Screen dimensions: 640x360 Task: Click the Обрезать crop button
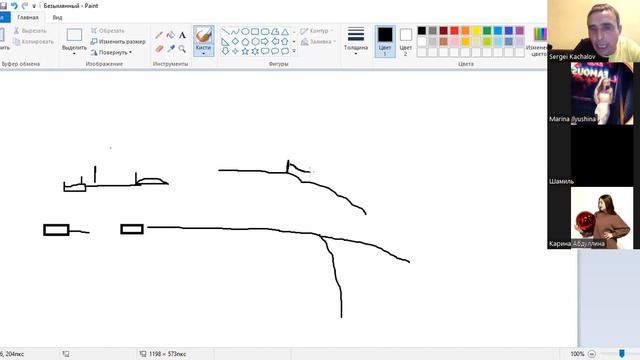(107, 31)
